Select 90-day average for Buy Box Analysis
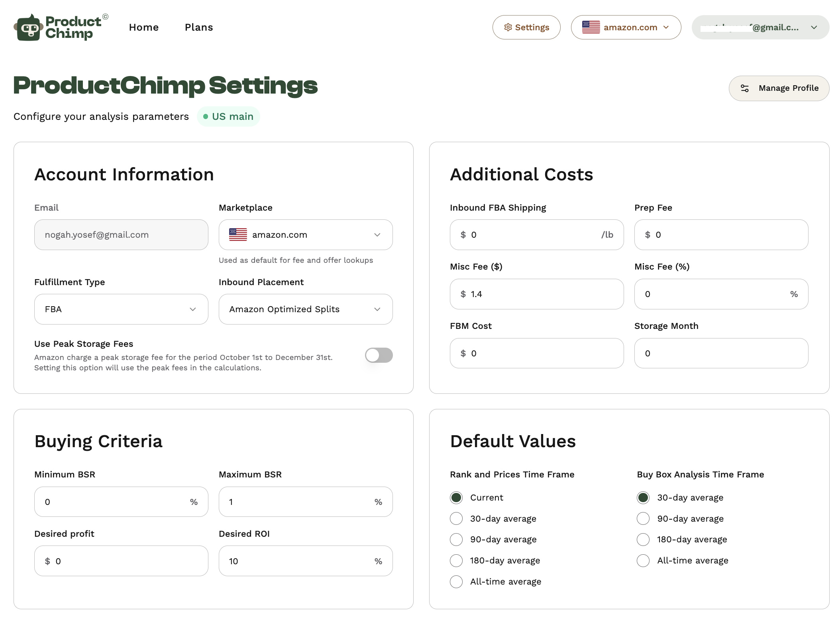Viewport: 840px width, 618px height. pos(643,519)
